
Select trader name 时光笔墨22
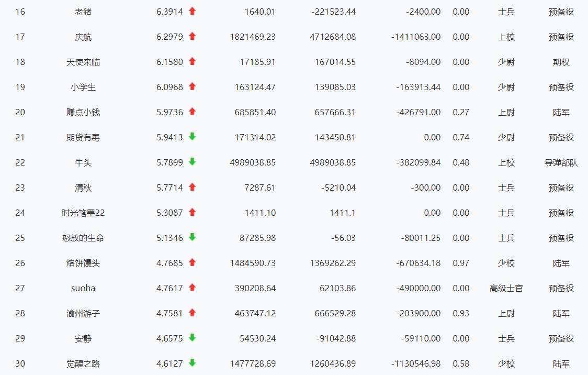click(83, 213)
